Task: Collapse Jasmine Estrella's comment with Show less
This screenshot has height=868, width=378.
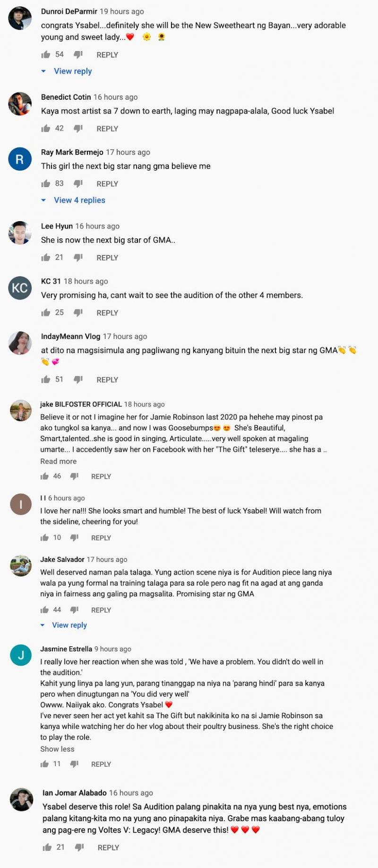Action: click(x=57, y=749)
